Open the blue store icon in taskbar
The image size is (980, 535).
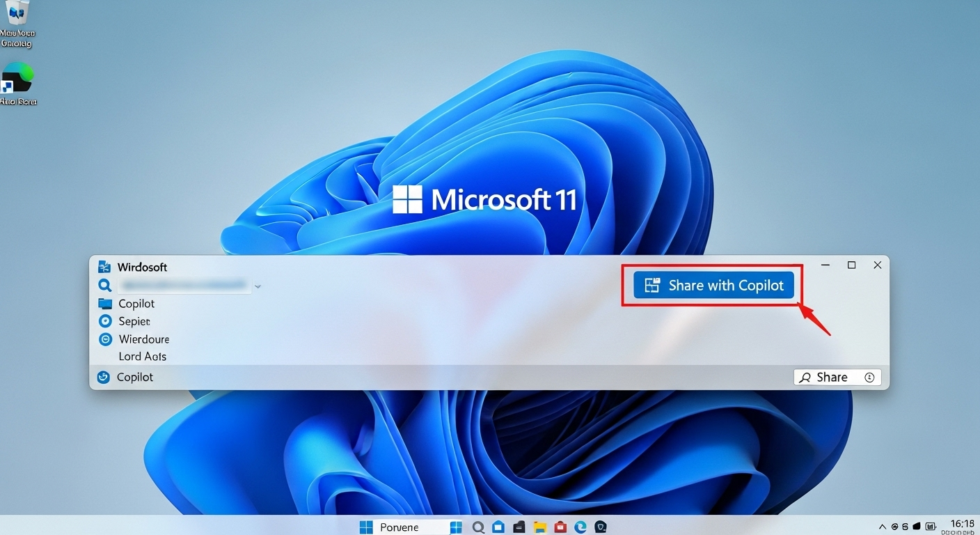498,527
